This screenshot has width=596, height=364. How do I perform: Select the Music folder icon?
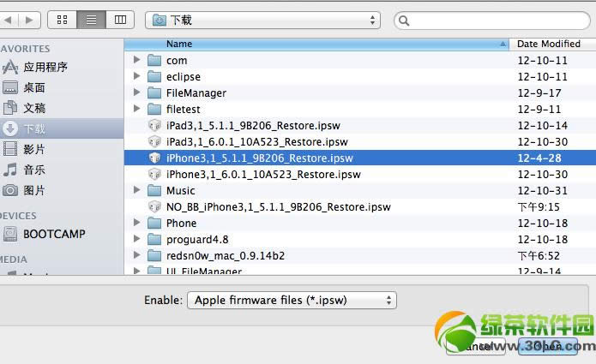pyautogui.click(x=154, y=190)
